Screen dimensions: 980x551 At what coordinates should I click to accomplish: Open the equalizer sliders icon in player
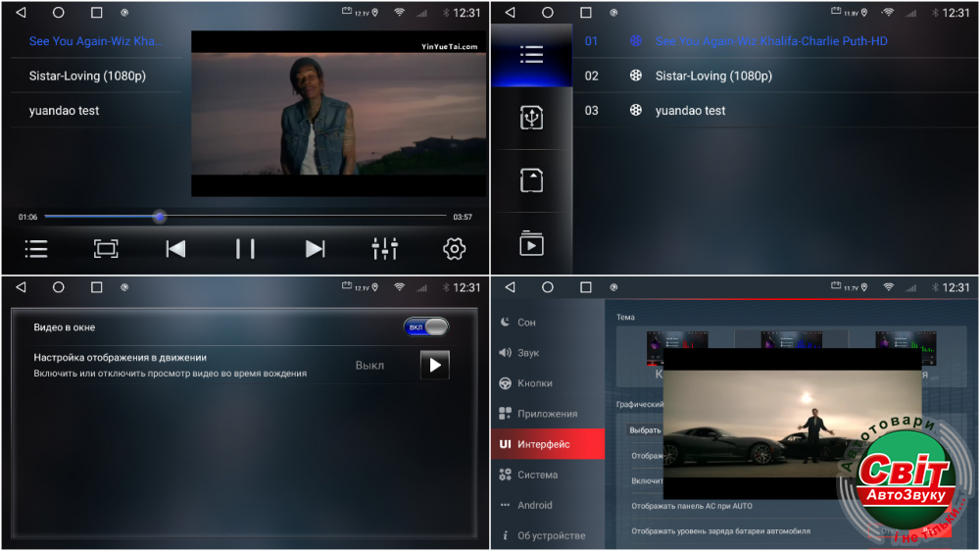385,249
